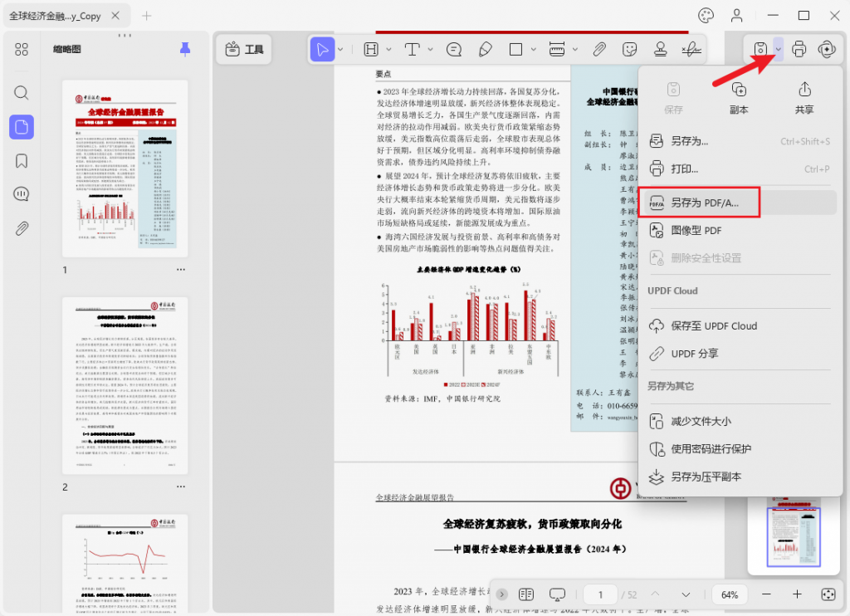850x616 pixels.
Task: Click 共享 share in save menu
Action: tap(804, 98)
